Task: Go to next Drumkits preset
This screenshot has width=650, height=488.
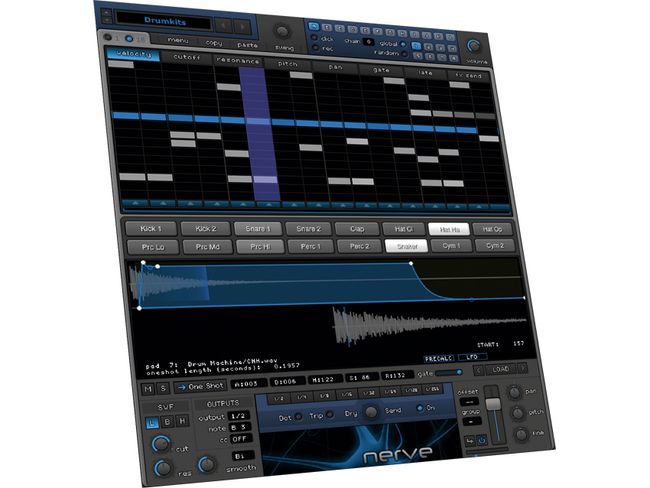Action: (243, 27)
